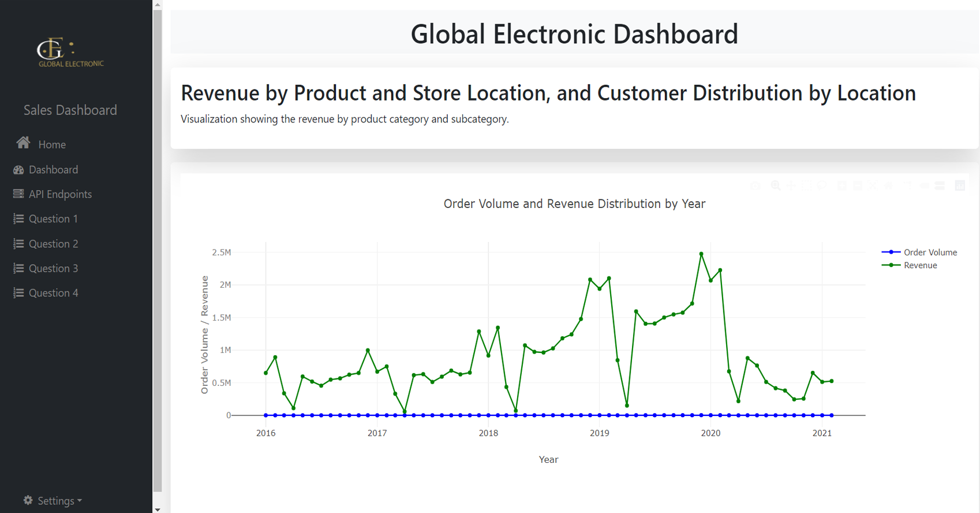Click the Plotly logo icon in chart toolbar
Viewport: 980px width, 513px height.
(x=960, y=185)
